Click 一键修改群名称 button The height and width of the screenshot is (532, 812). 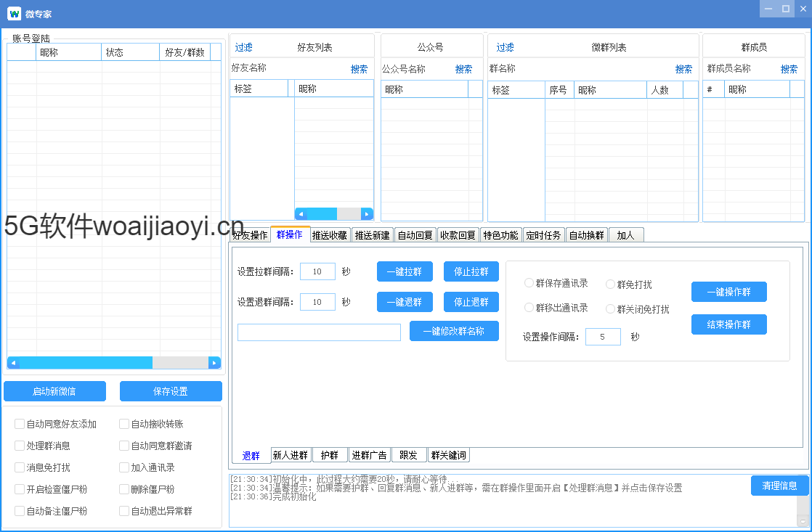tap(454, 331)
